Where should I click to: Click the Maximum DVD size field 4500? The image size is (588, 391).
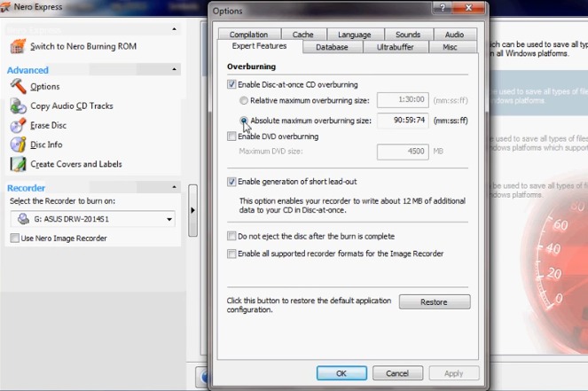click(x=403, y=152)
